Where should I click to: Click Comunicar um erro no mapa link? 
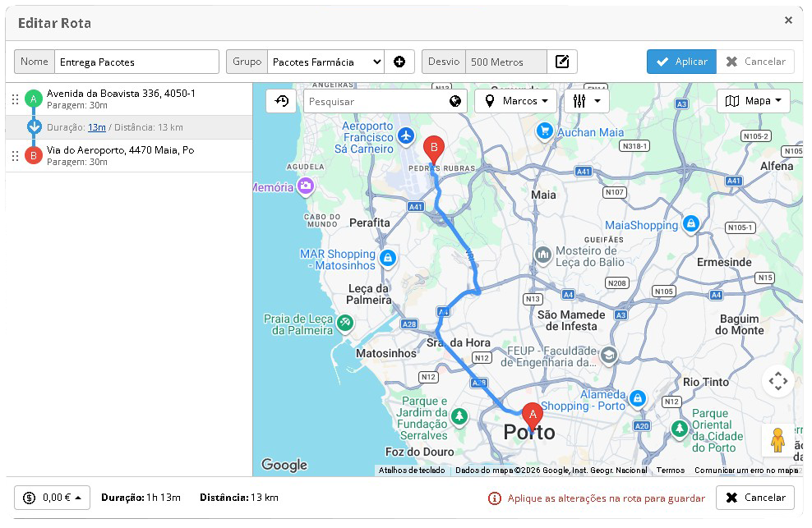745,471
